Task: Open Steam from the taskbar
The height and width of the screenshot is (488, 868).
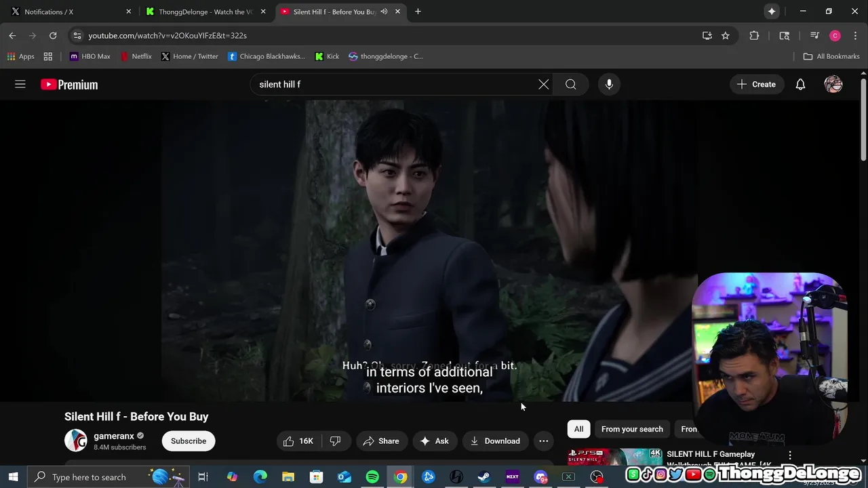Action: click(x=484, y=477)
